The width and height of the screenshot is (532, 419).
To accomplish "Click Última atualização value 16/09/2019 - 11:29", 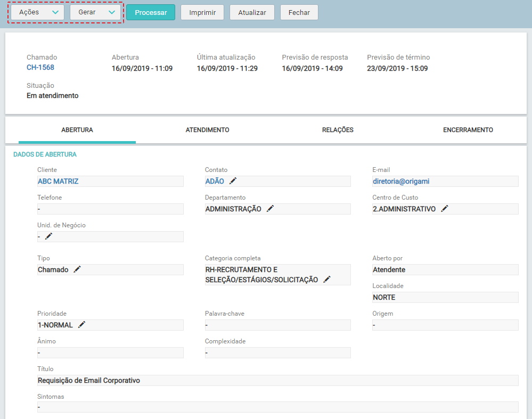I will 227,69.
